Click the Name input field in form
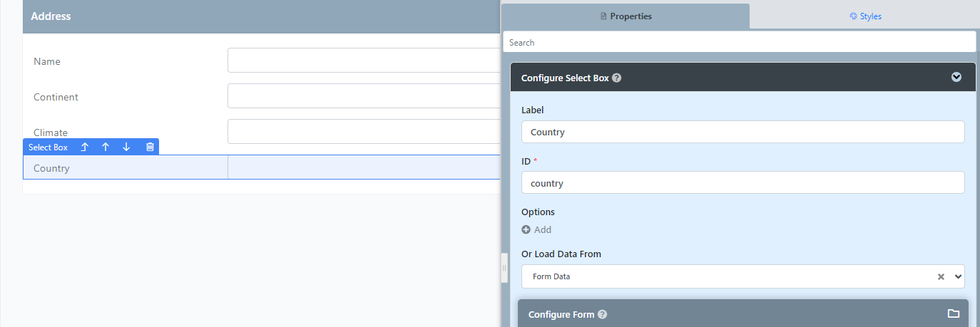Image resolution: width=980 pixels, height=327 pixels. pyautogui.click(x=364, y=61)
